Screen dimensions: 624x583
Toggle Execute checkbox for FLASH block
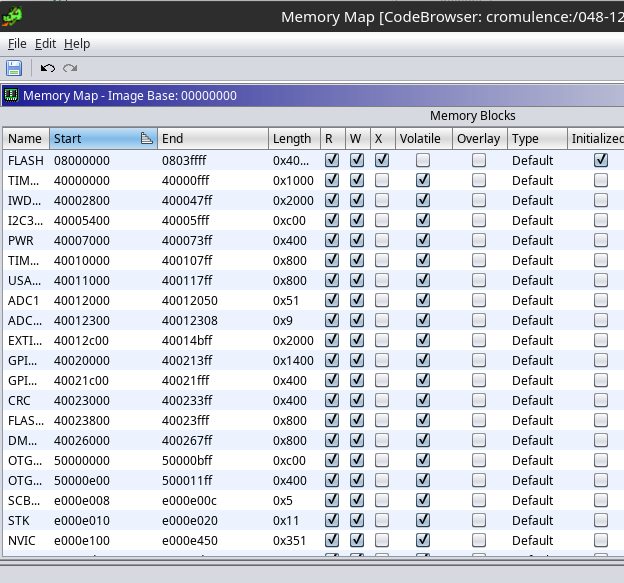click(x=382, y=160)
